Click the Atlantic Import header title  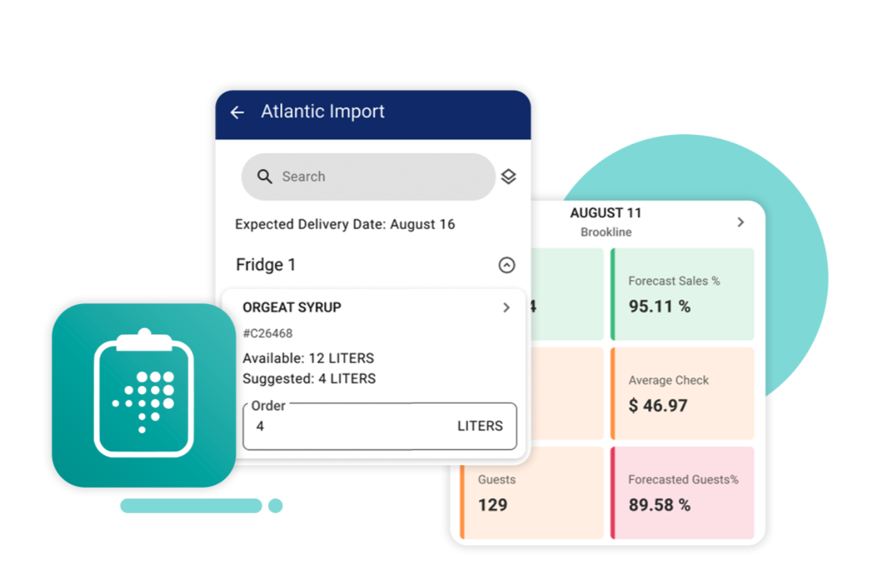[323, 112]
